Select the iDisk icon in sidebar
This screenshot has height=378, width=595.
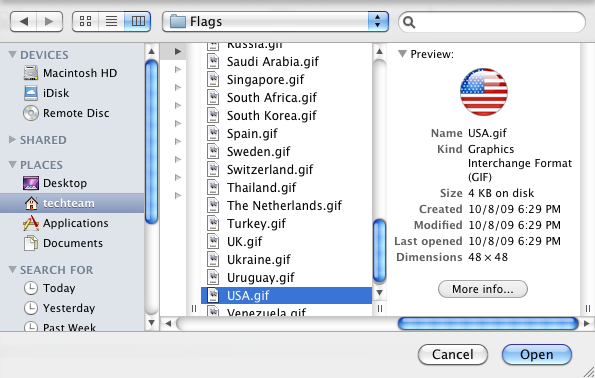click(x=31, y=93)
